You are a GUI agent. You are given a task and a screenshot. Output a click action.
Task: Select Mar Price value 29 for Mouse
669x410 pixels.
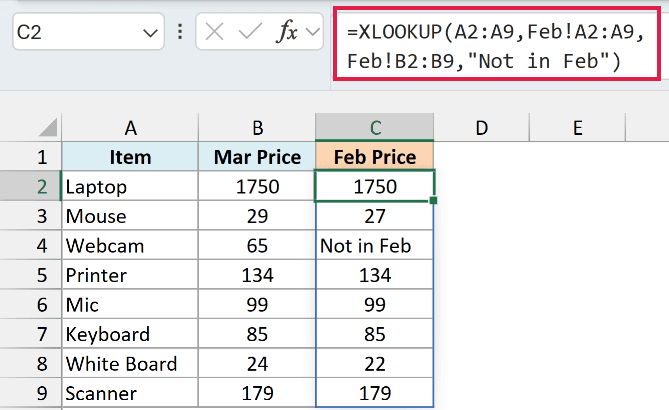(257, 216)
